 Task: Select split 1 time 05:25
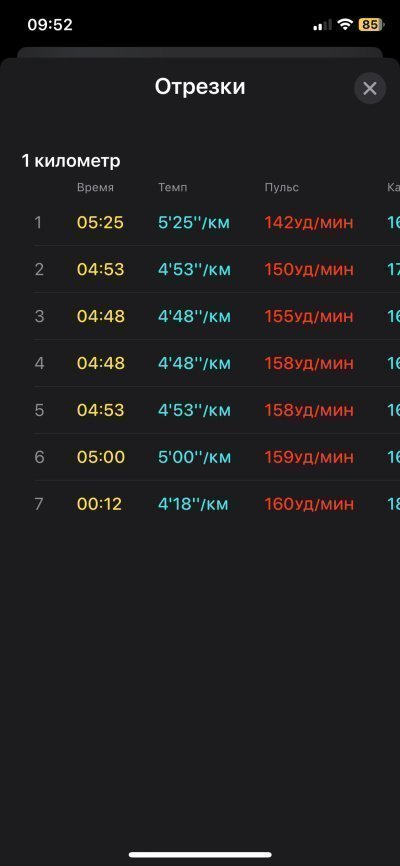100,223
